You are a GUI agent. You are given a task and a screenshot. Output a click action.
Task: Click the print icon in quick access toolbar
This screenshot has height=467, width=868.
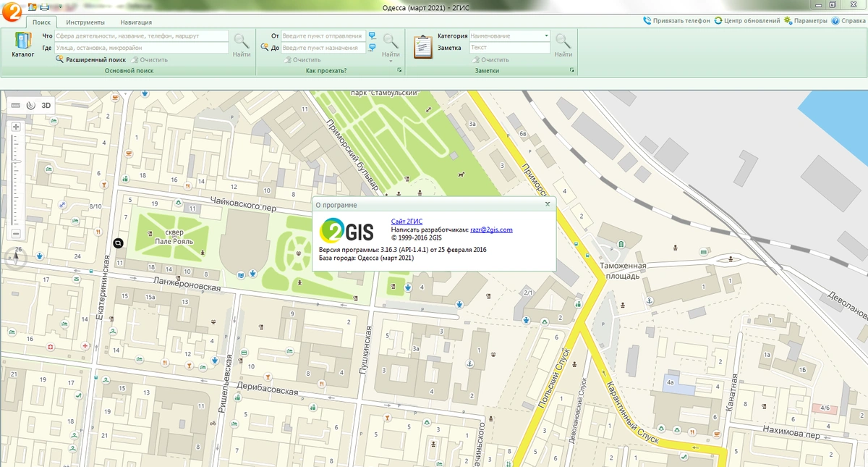pyautogui.click(x=45, y=7)
